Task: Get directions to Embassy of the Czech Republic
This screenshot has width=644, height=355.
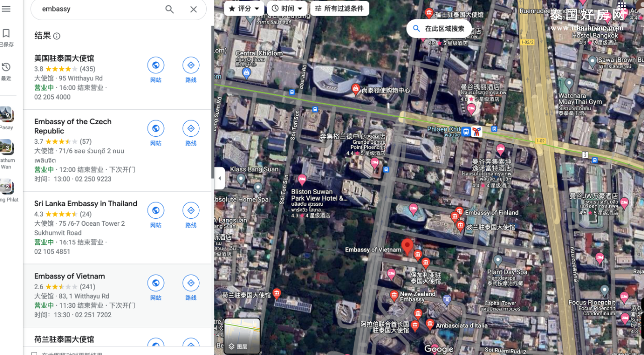Action: [x=191, y=128]
